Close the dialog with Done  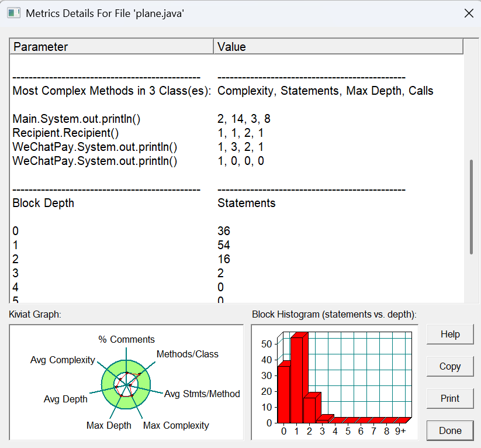tap(450, 430)
